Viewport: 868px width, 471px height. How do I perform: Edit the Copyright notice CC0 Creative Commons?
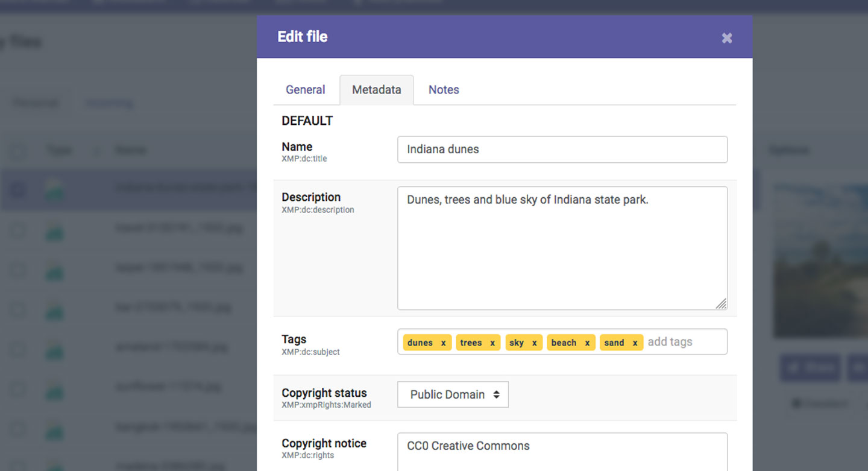pyautogui.click(x=562, y=452)
